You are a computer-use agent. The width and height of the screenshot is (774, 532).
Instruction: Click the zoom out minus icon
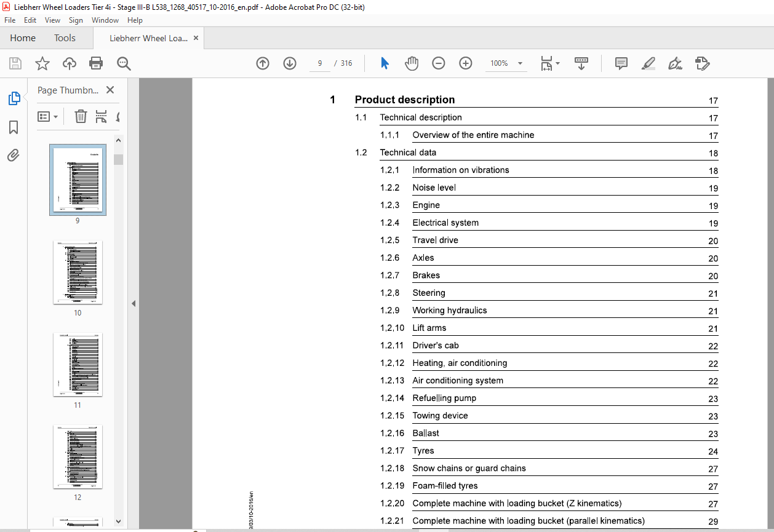[439, 63]
